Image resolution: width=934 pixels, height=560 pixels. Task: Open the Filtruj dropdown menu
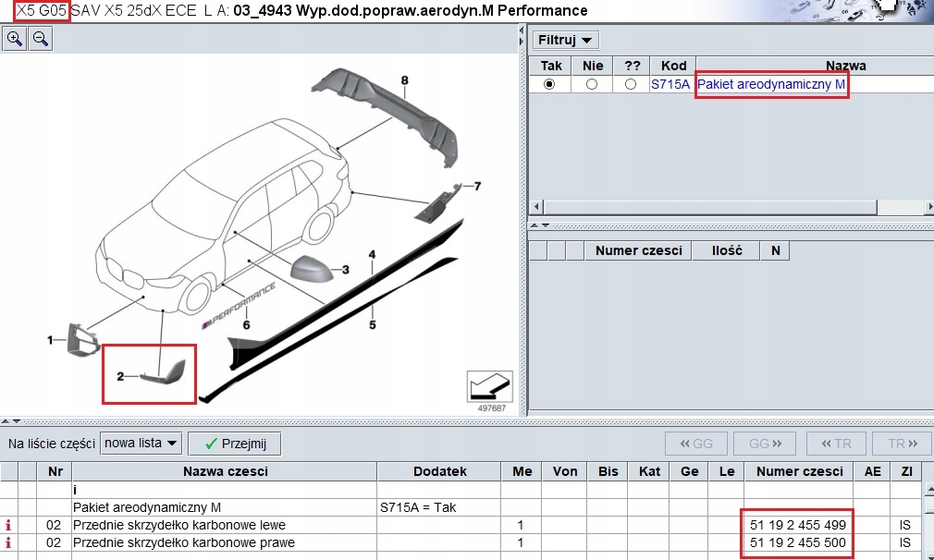pos(566,41)
